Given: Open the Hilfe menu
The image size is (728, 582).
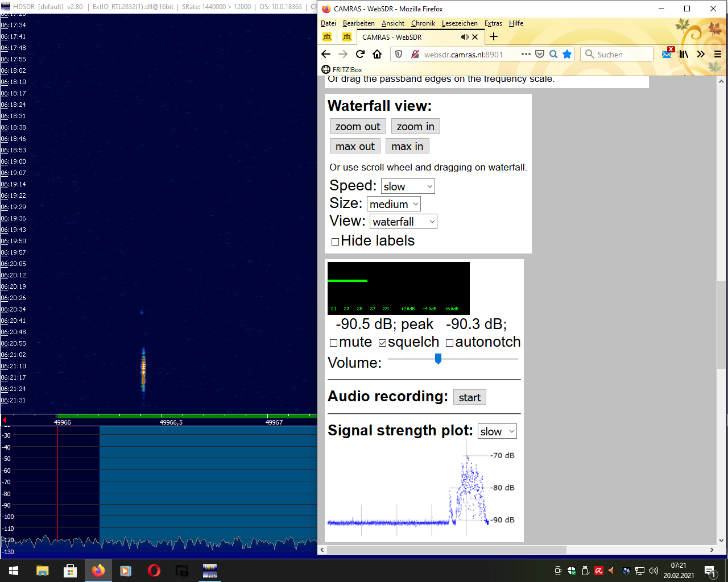Looking at the screenshot, I should 516,23.
